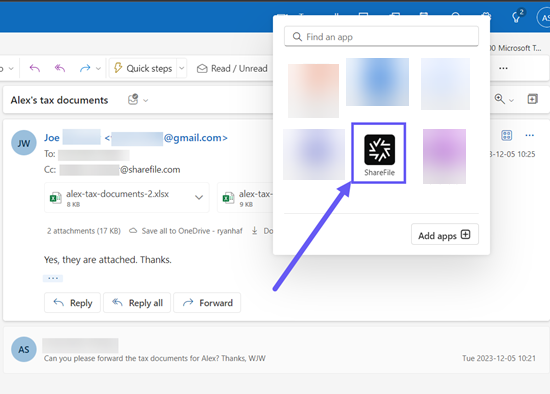
Task: Click the Alex's tax documents subject
Action: [59, 100]
